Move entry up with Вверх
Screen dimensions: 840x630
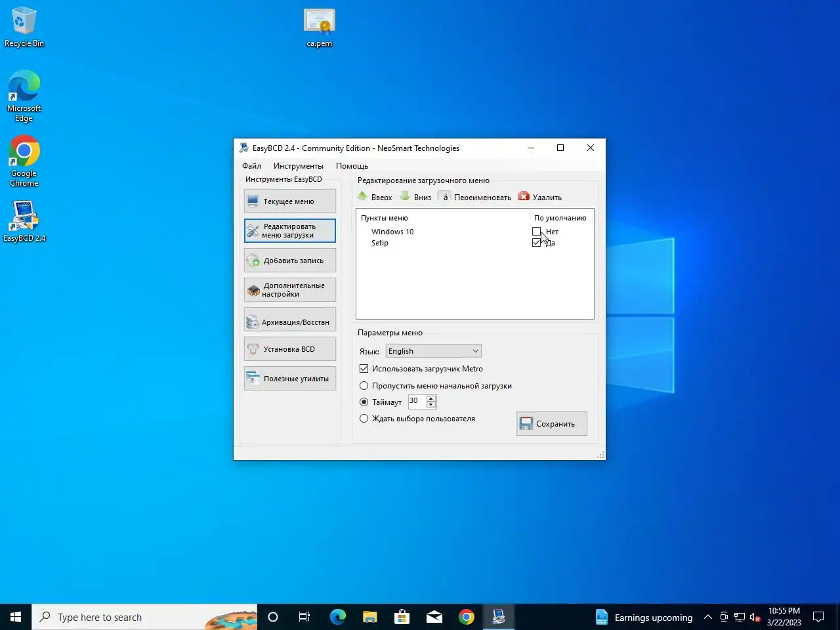[375, 197]
